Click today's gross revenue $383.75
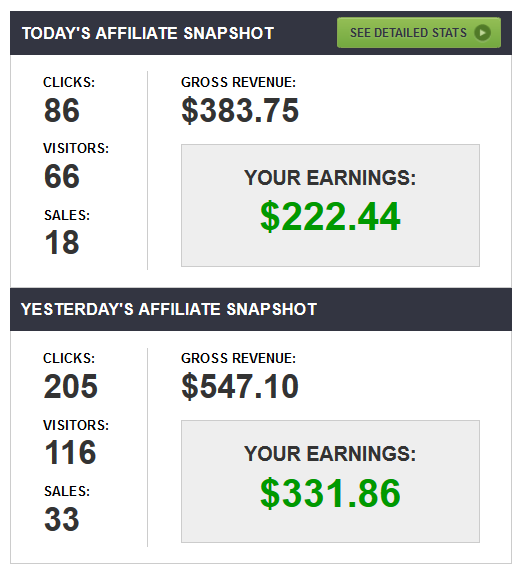 [x=240, y=110]
